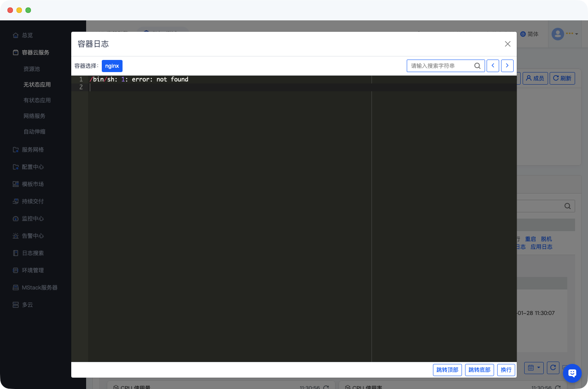Collapse the 容器云服务 menu section
The height and width of the screenshot is (389, 588).
(35, 52)
